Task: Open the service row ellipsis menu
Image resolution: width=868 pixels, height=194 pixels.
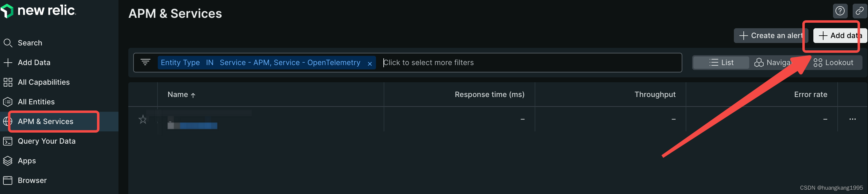Action: pos(853,119)
